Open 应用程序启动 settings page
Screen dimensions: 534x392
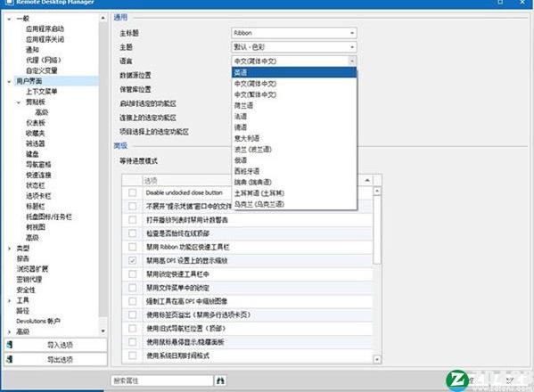(x=45, y=29)
